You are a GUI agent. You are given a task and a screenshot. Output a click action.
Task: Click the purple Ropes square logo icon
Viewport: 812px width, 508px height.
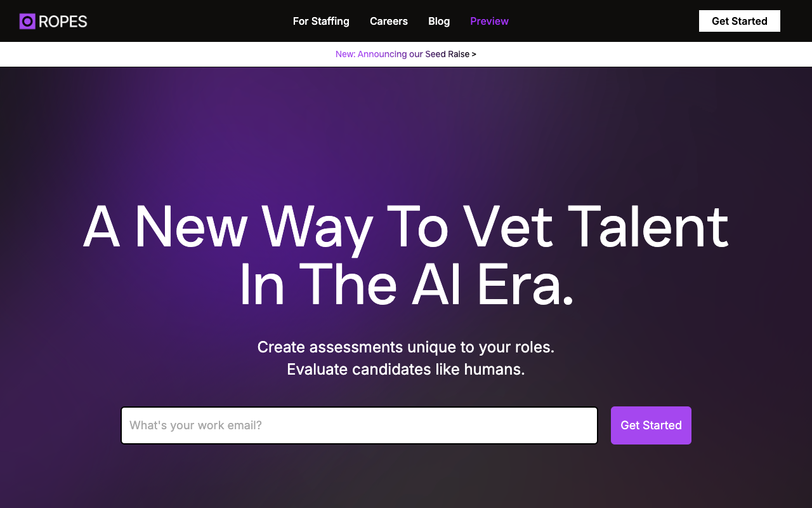27,22
